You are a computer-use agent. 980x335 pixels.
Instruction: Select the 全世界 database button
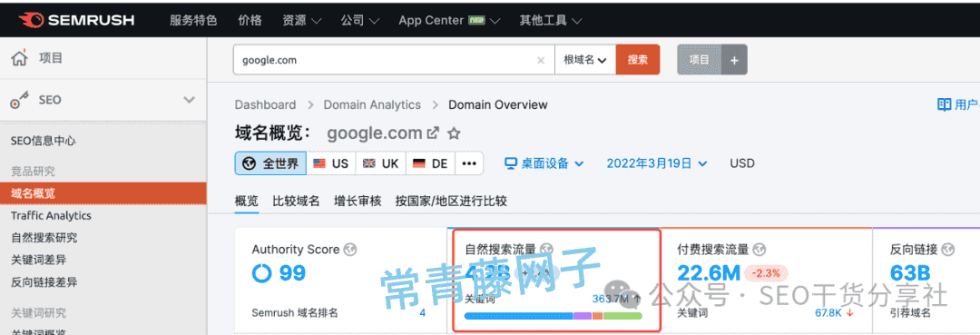point(270,163)
